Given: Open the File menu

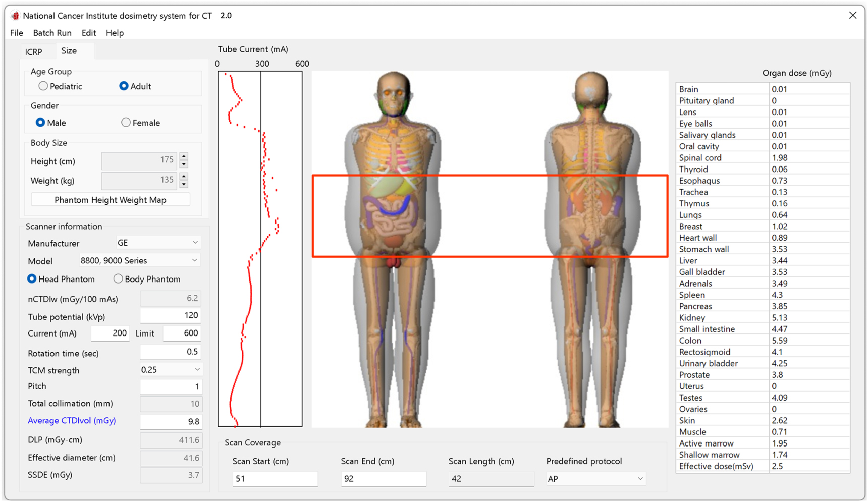Looking at the screenshot, I should click(x=17, y=33).
